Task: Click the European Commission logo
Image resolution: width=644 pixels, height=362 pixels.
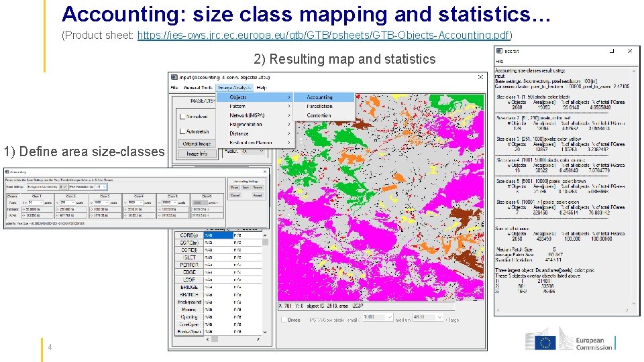Action: coord(570,340)
